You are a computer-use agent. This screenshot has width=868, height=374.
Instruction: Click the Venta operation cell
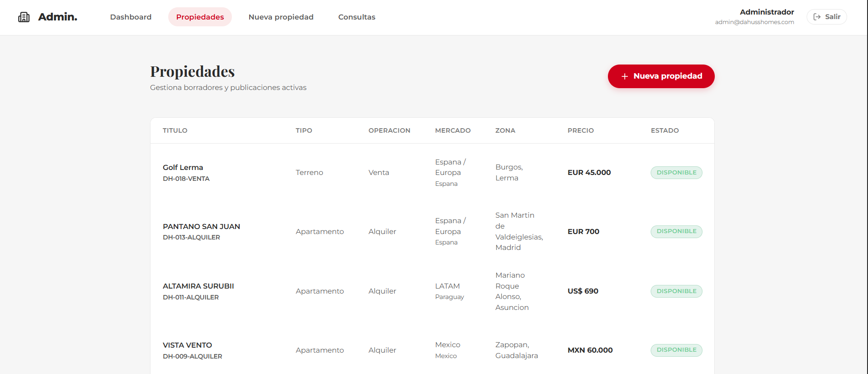coord(379,172)
